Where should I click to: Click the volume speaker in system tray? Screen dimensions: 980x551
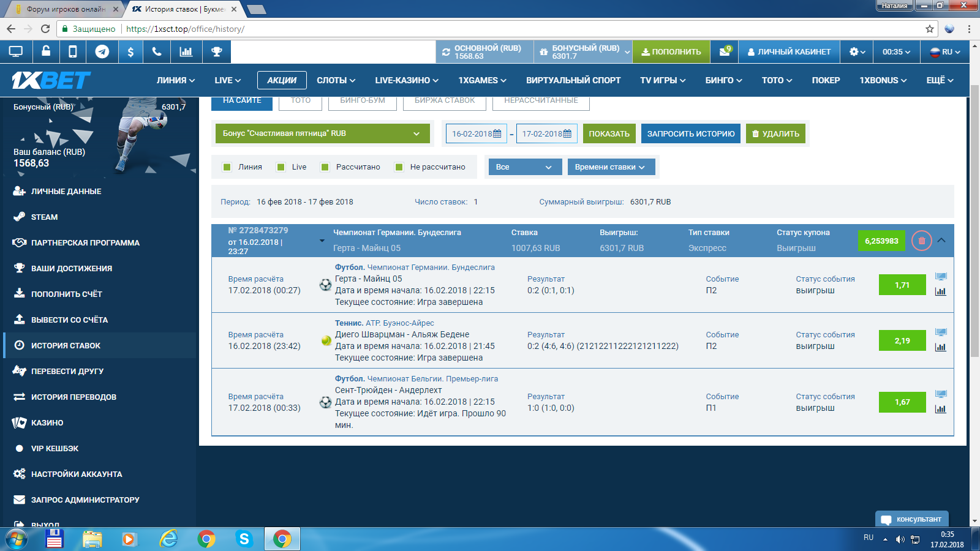(900, 539)
